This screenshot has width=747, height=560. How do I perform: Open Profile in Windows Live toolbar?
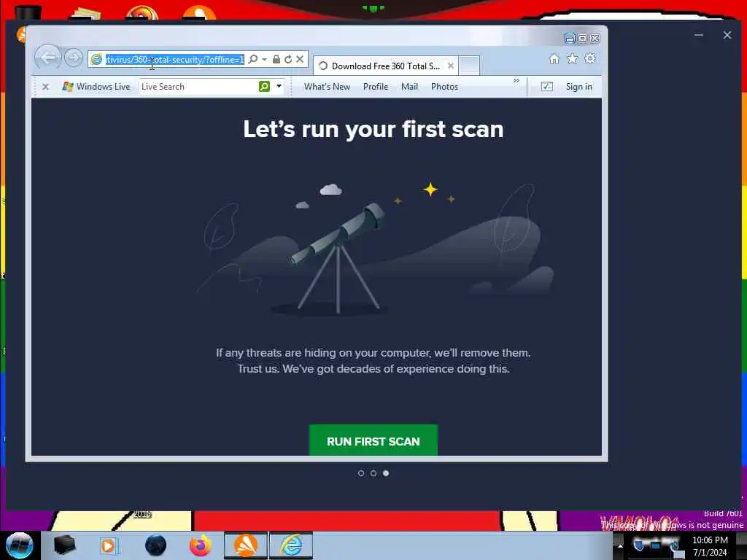376,87
